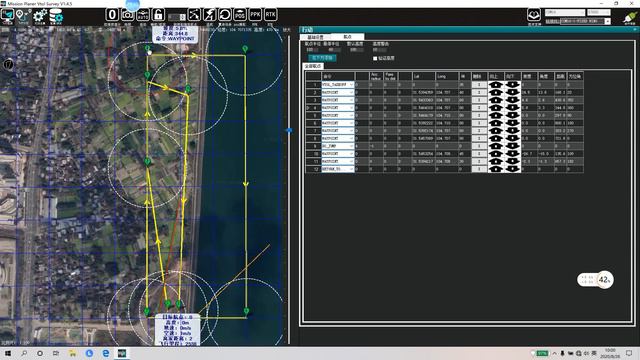This screenshot has height=360, width=640.
Task: Click the lightning trigger toolbar icon
Action: click(x=210, y=15)
